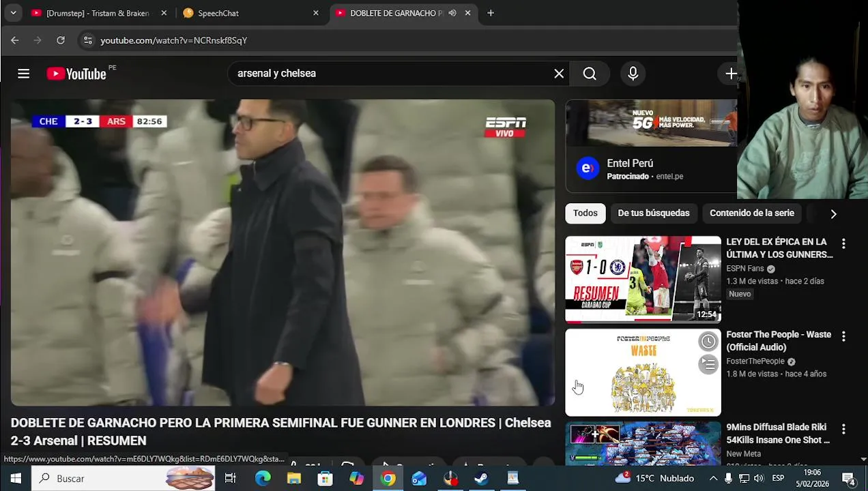Open the Foster The People Waste thumbnail
868x491 pixels.
643,372
